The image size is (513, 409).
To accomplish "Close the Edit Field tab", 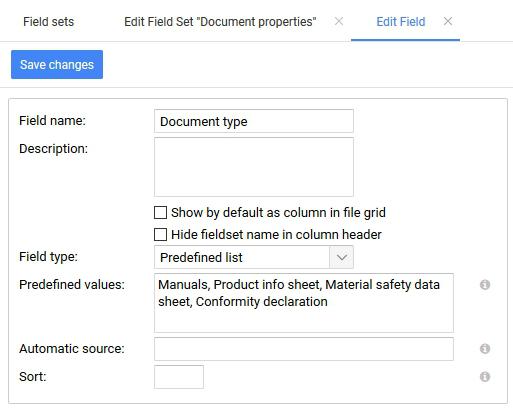I will click(x=448, y=21).
